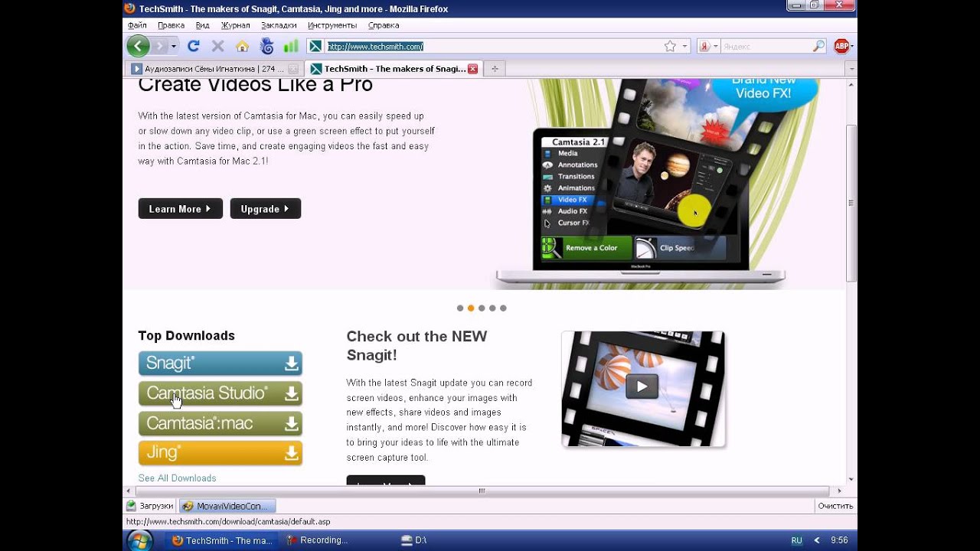Screen dimensions: 980x551
Task: Play the Snagit video thumbnail
Action: click(642, 387)
